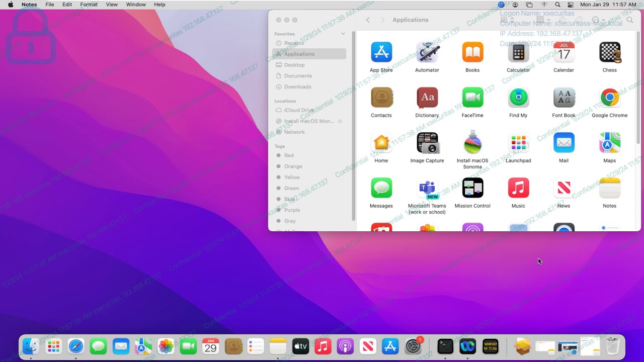Open the Apple menu
The width and height of the screenshot is (644, 362).
[x=11, y=5]
